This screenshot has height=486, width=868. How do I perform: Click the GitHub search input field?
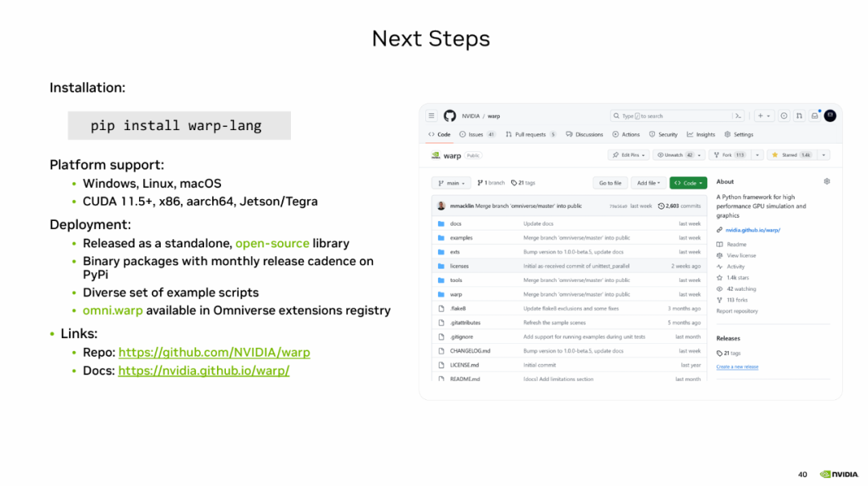[x=671, y=116]
